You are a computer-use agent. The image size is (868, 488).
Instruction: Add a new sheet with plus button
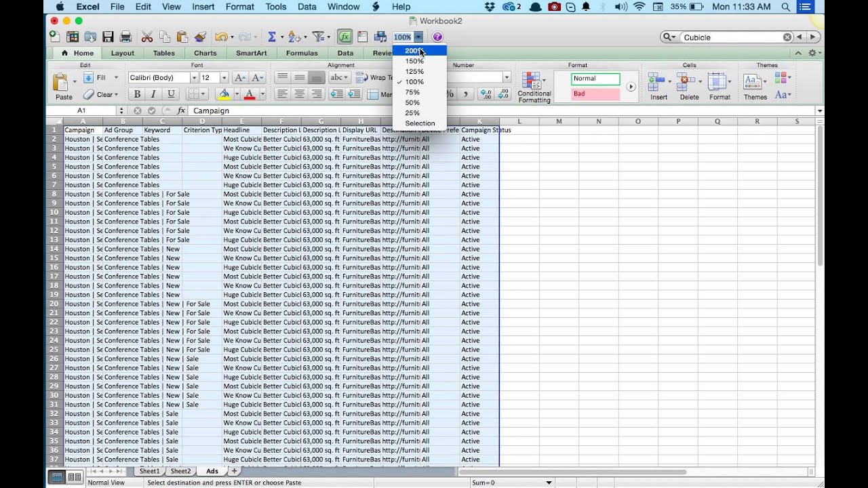(234, 471)
